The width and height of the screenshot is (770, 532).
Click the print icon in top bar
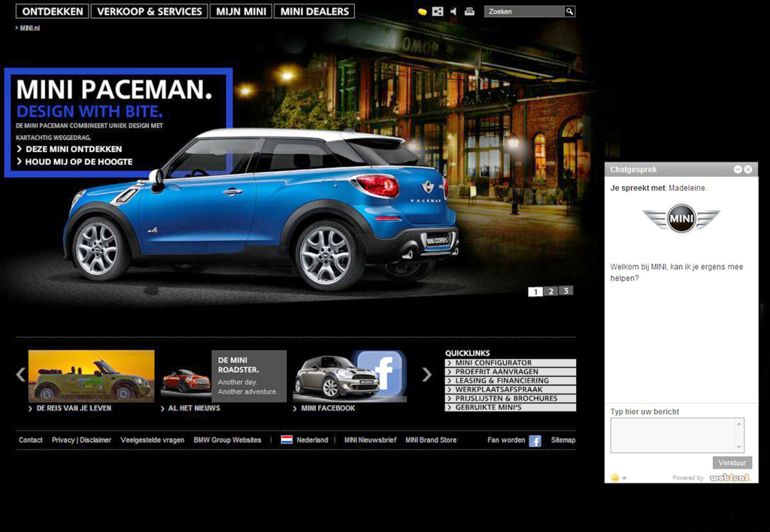point(469,11)
